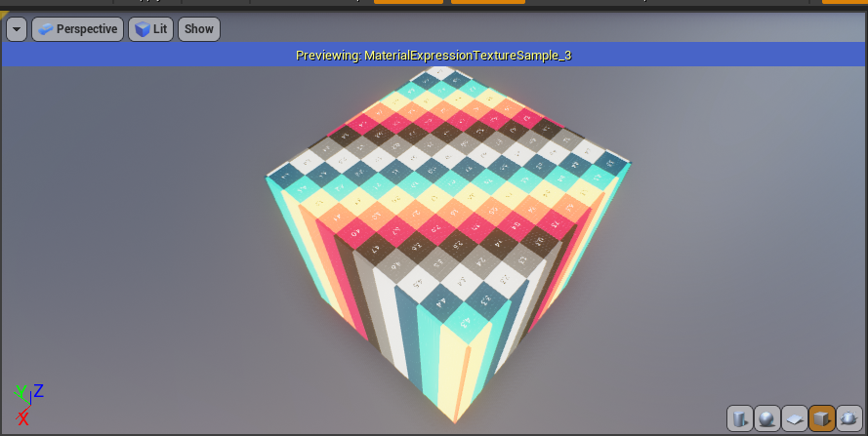This screenshot has height=436, width=868.
Task: Open the Lit view mode menu
Action: click(x=149, y=29)
